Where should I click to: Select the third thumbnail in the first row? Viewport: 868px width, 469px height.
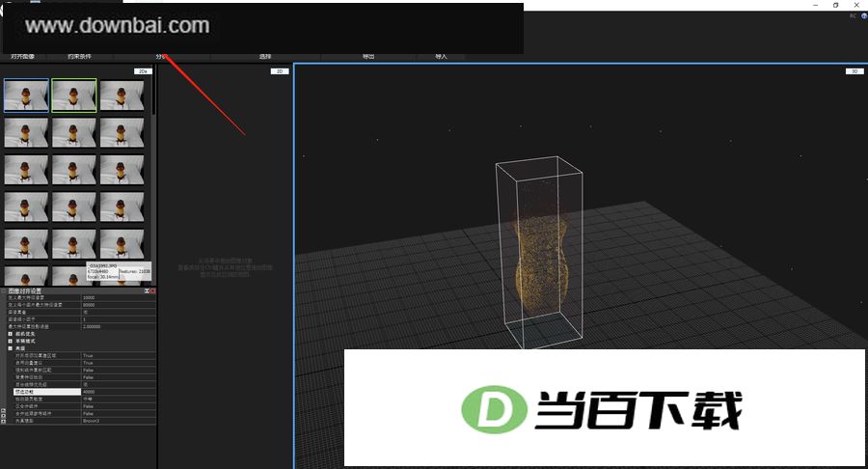[122, 96]
